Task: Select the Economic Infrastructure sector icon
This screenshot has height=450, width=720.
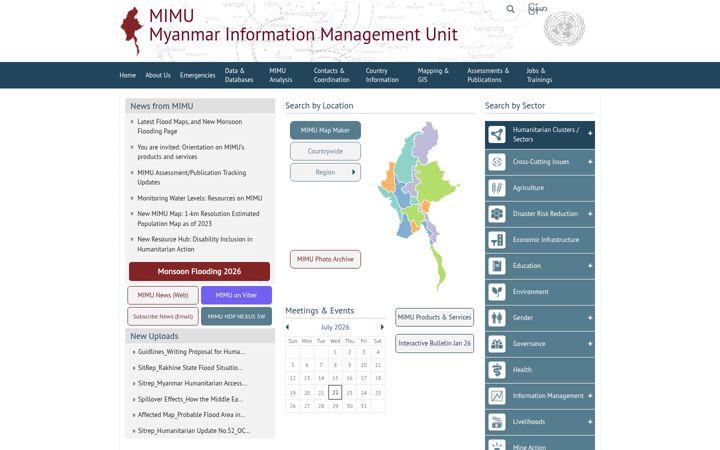Action: [x=497, y=240]
